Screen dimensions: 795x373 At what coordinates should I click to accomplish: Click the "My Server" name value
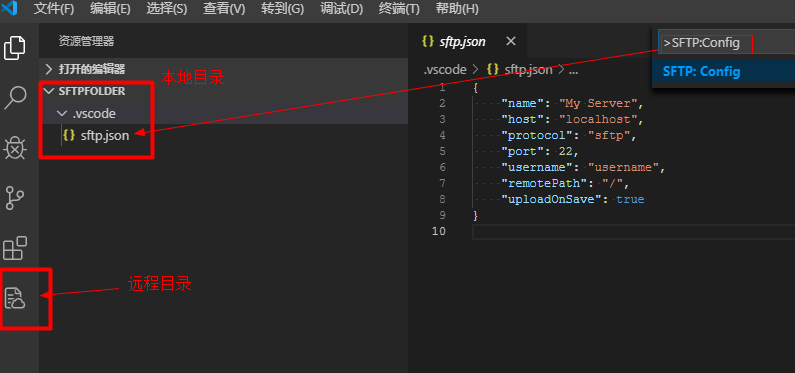[598, 103]
